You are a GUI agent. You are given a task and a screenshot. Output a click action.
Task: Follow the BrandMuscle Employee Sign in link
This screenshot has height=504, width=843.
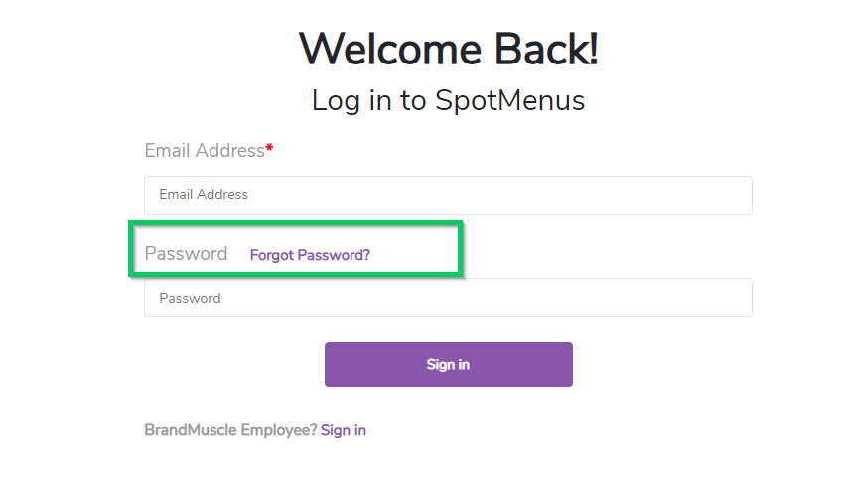tap(344, 430)
